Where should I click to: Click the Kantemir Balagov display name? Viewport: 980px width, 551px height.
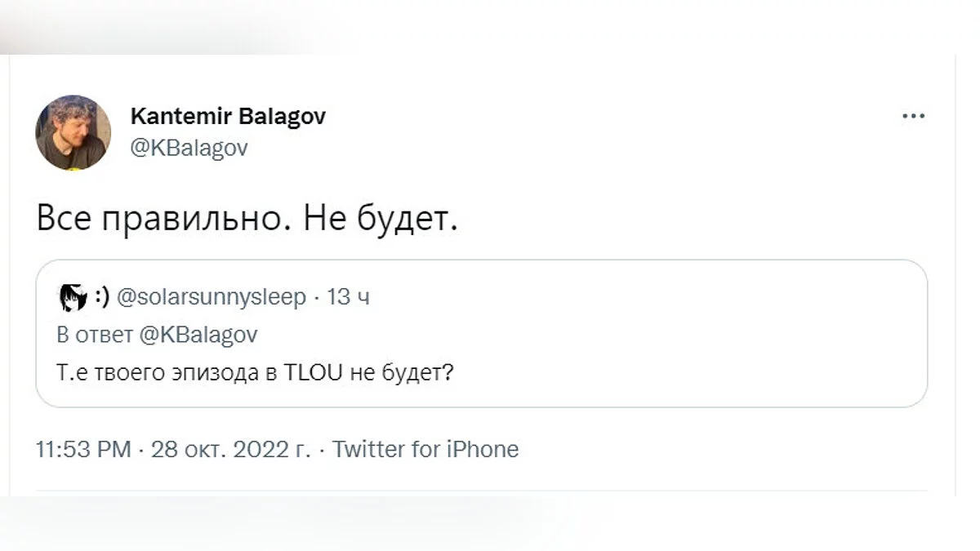(x=228, y=116)
